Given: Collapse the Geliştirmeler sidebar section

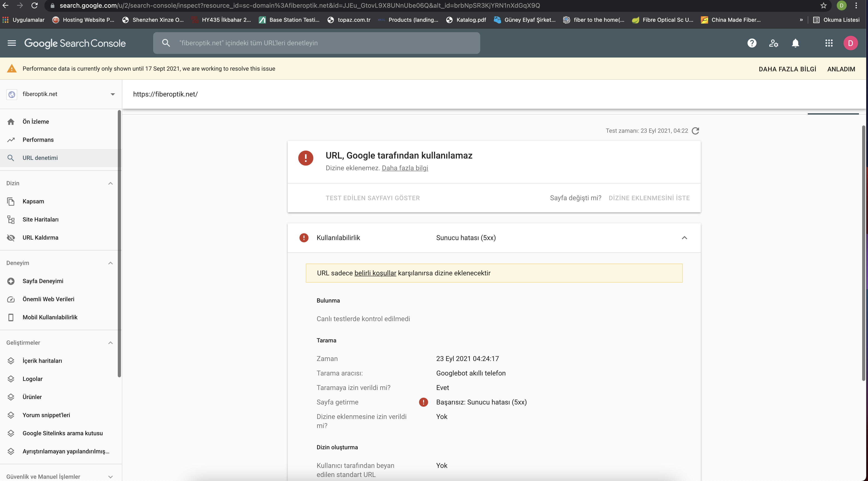Looking at the screenshot, I should click(111, 343).
